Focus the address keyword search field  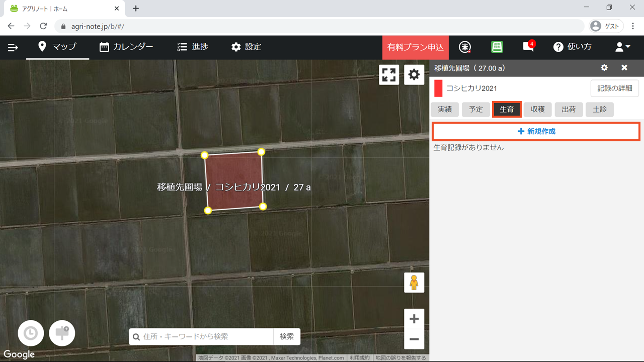[x=201, y=336]
